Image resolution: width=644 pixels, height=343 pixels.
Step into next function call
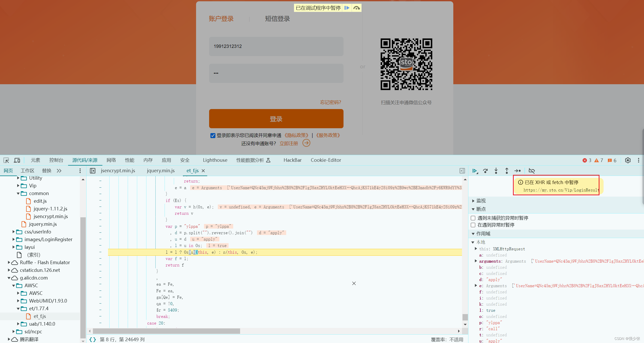pos(496,171)
